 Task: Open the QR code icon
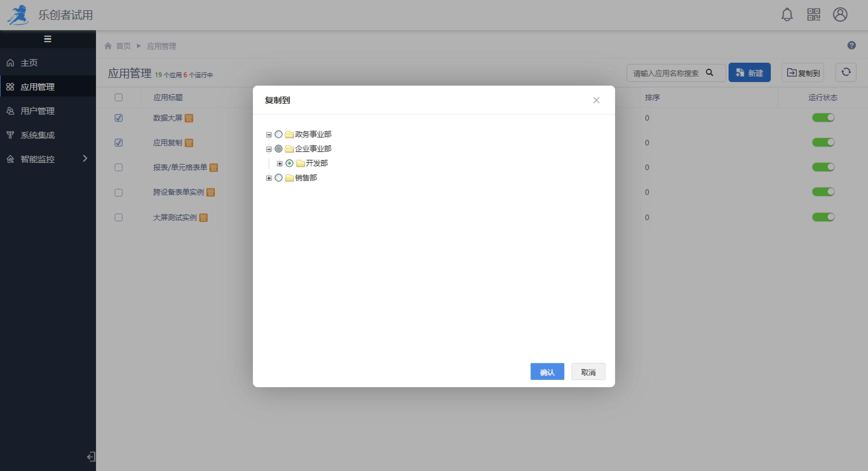[x=813, y=15]
